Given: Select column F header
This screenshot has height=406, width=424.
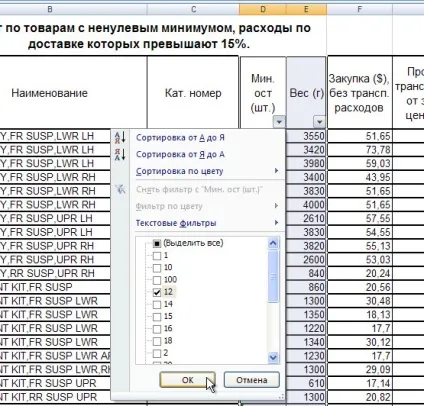Looking at the screenshot, I should tap(359, 9).
